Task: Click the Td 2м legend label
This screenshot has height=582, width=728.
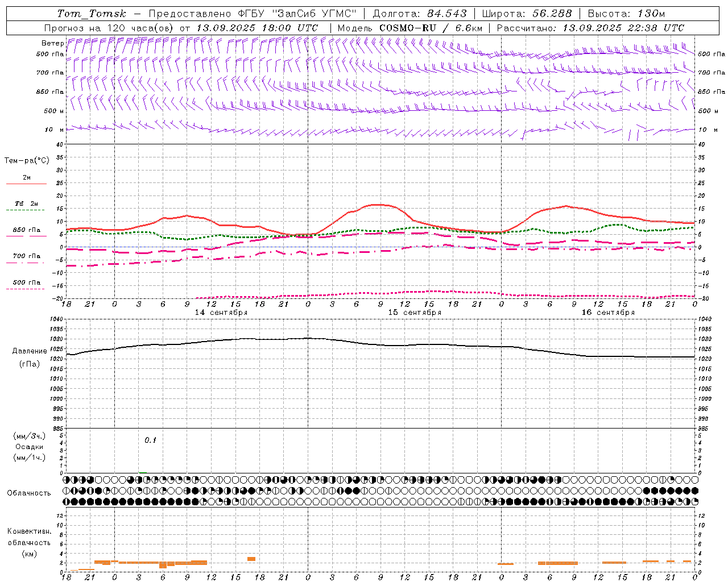Action: point(26,203)
